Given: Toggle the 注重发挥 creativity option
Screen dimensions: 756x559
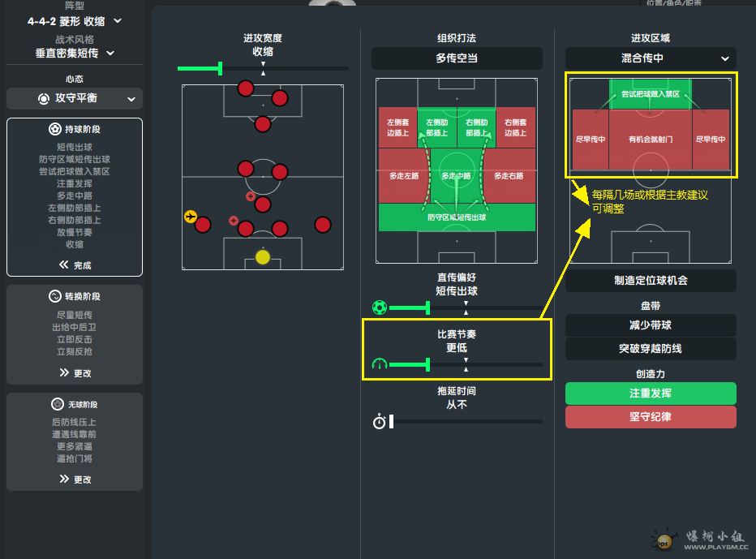Looking at the screenshot, I should pyautogui.click(x=651, y=393).
